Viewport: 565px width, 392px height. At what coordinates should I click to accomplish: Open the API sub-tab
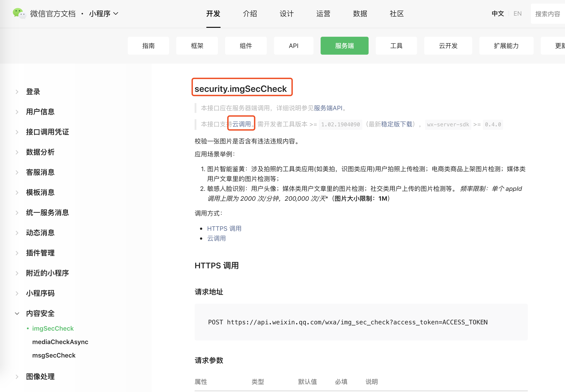pos(293,46)
